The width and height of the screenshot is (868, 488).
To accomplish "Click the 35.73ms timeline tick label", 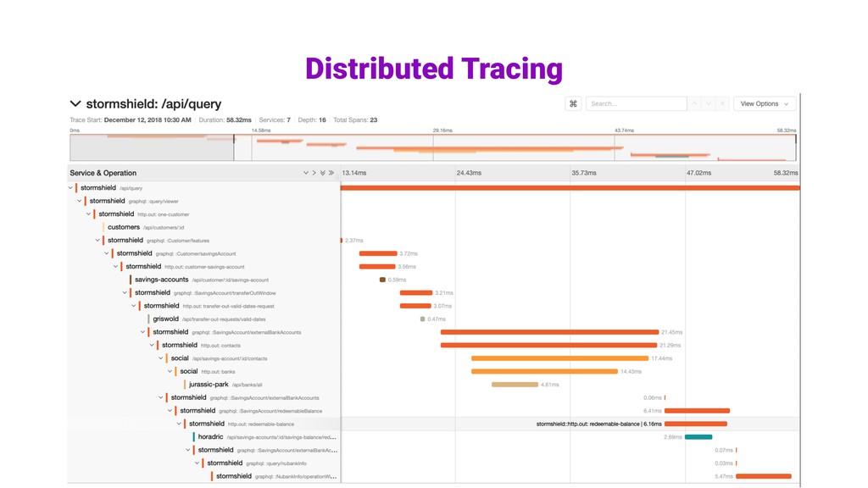I will [x=584, y=173].
